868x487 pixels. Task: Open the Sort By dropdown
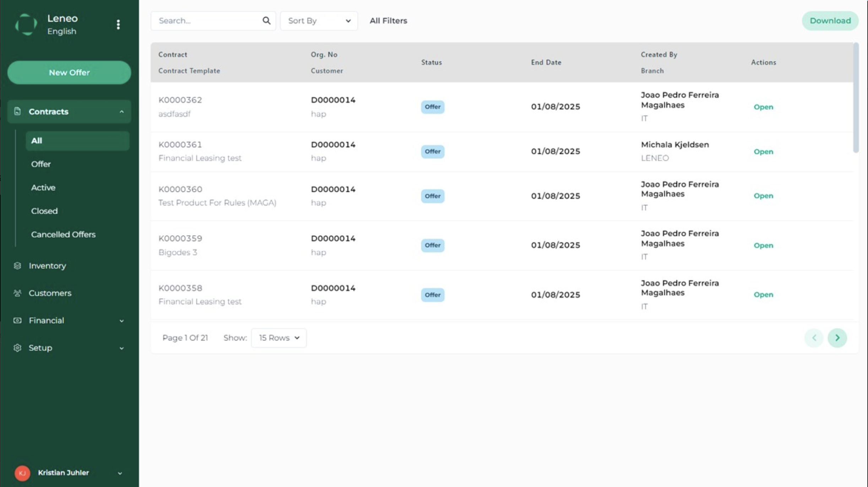319,21
